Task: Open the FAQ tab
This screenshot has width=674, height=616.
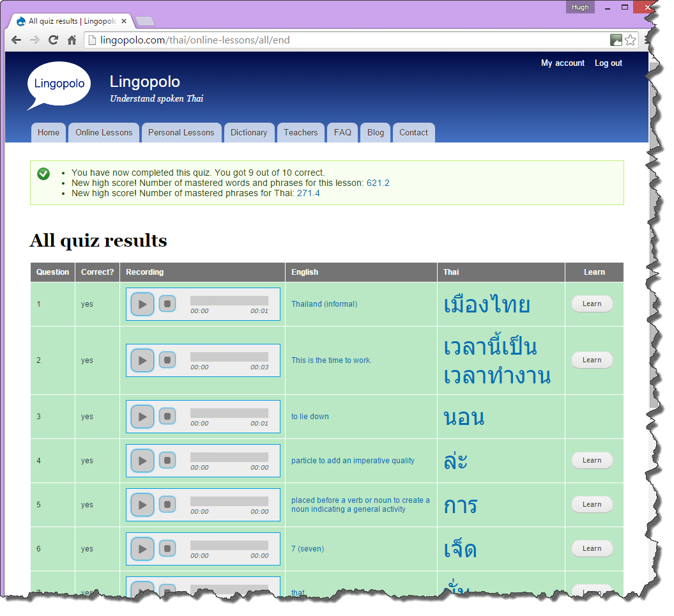Action: [x=342, y=132]
